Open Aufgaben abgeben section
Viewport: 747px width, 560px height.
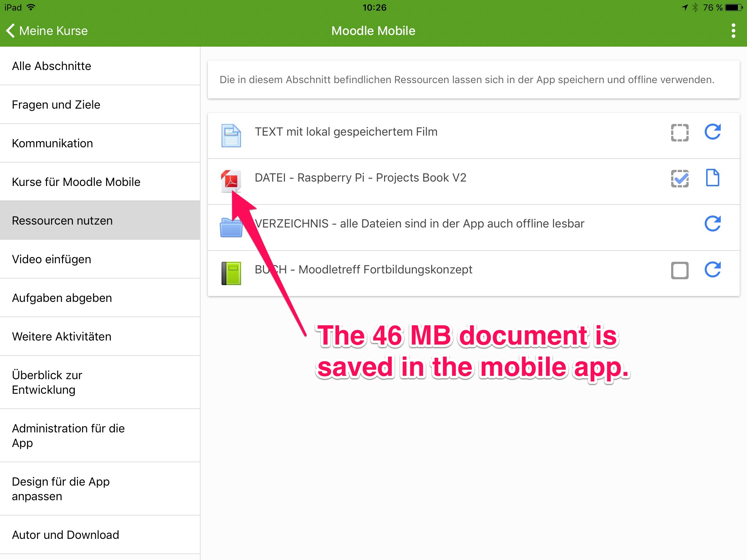[100, 298]
